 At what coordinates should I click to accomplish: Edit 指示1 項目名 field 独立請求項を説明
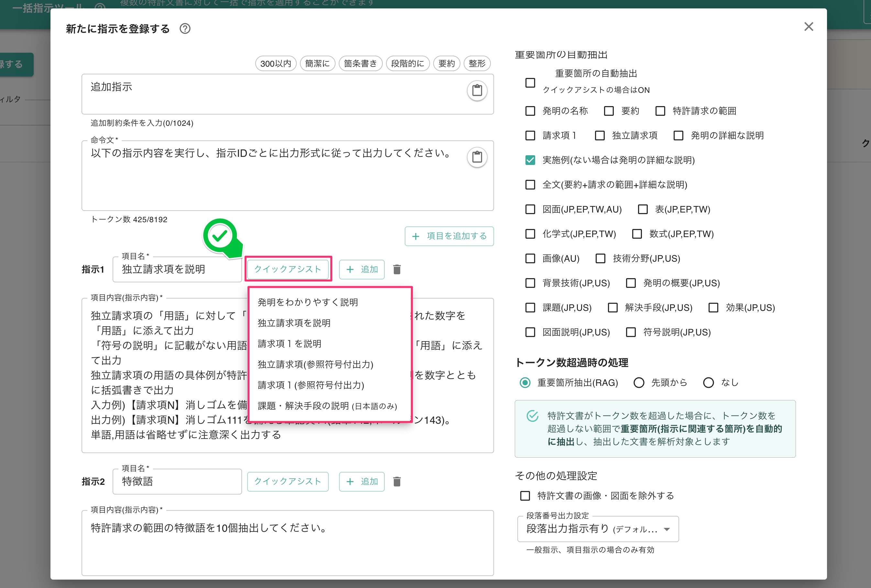[x=177, y=269]
